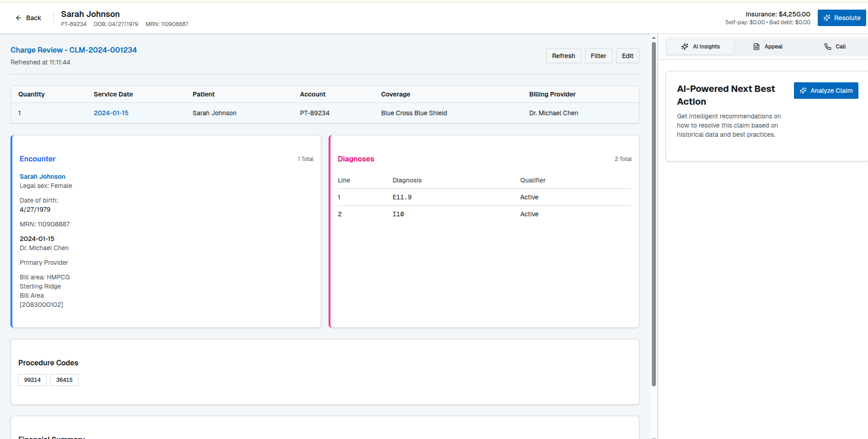Click the sparkle icon on Analyze Claim
The width and height of the screenshot is (868, 439).
pos(803,91)
